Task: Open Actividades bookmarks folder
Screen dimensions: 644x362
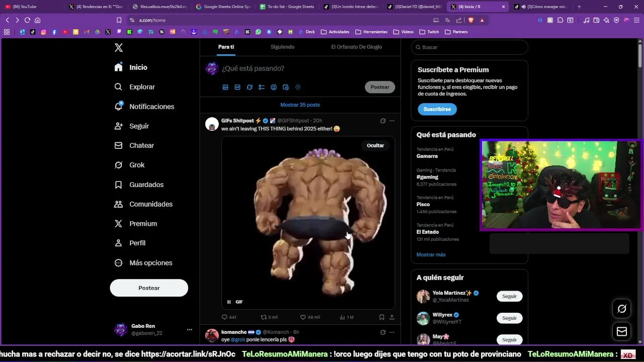Action: [x=335, y=32]
